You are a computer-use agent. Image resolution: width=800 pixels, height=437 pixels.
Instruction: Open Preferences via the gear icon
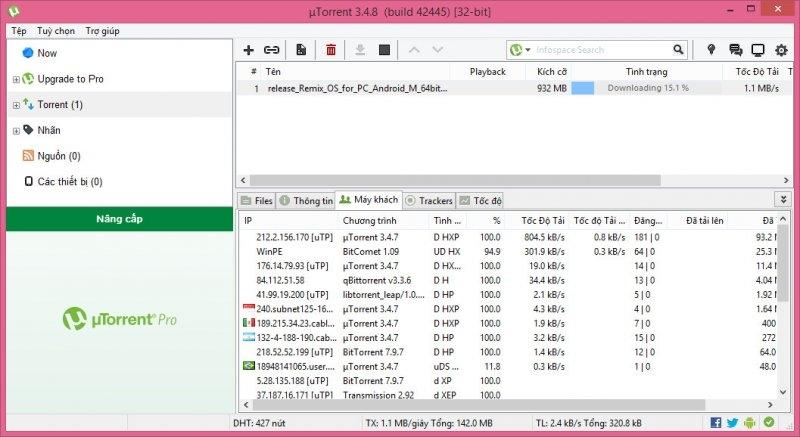(782, 49)
